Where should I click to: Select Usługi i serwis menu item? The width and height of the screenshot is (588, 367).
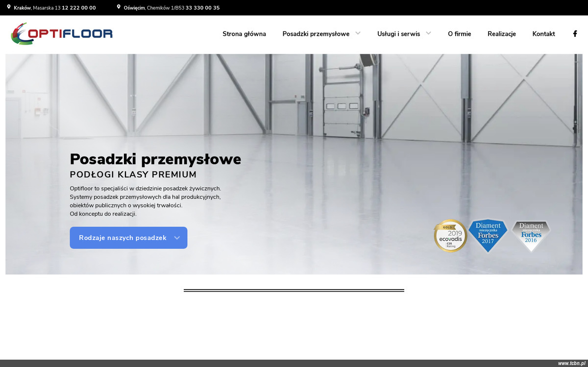point(398,34)
